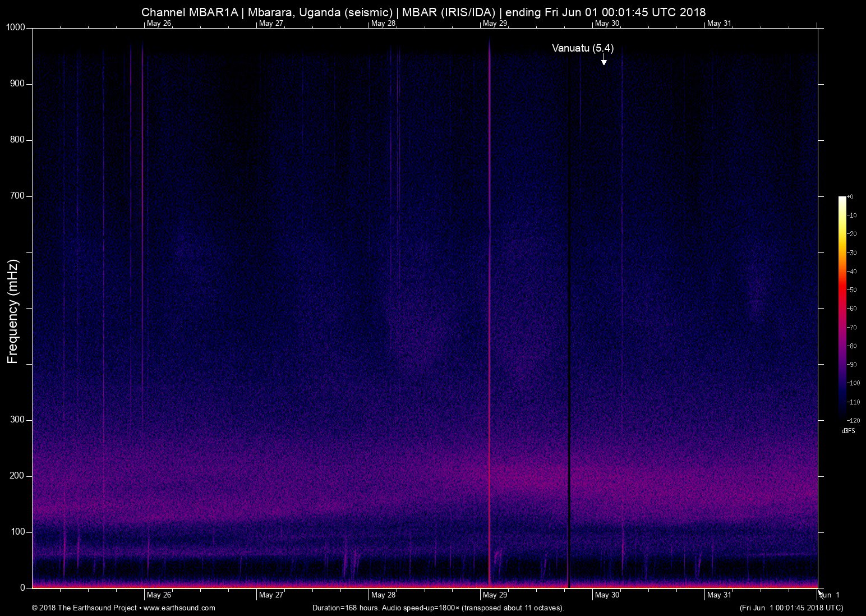Click the dBFS color scale bar
Image resolution: width=866 pixels, height=616 pixels.
coord(842,307)
